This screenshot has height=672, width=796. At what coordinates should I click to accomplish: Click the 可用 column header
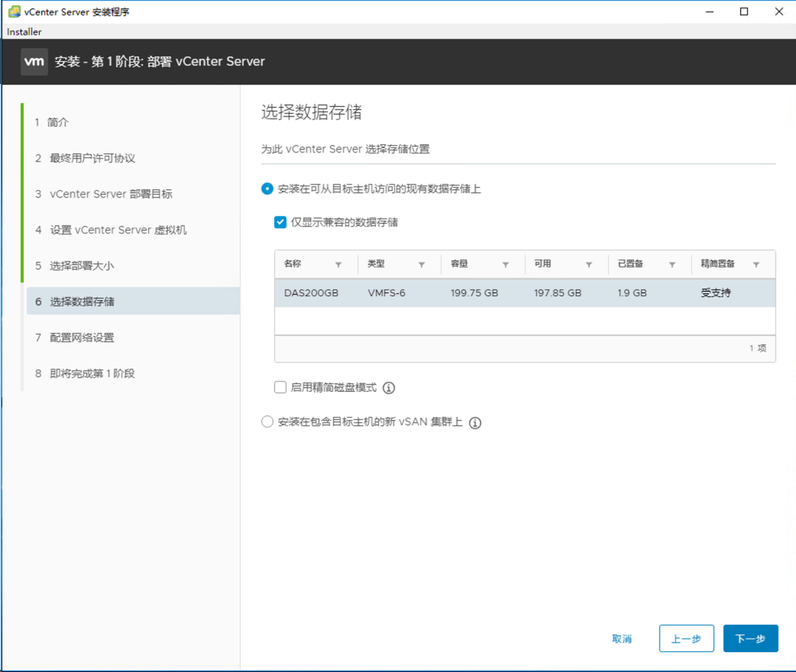click(x=542, y=264)
